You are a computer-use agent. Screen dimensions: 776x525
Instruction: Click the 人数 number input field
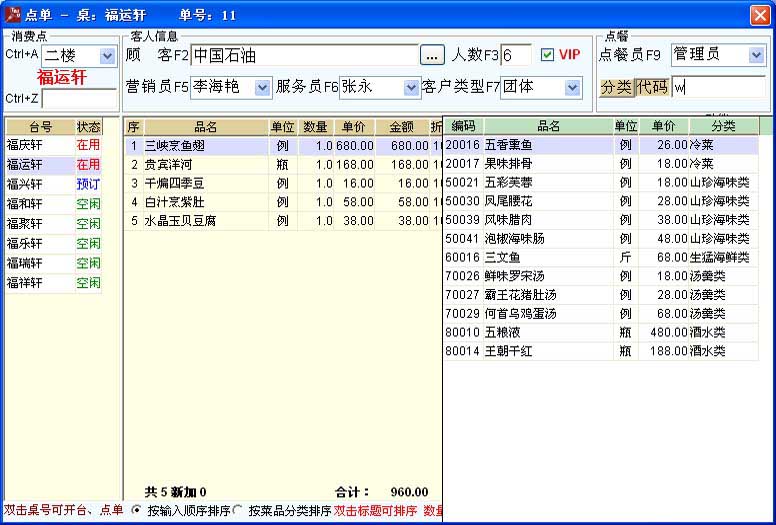tap(516, 55)
